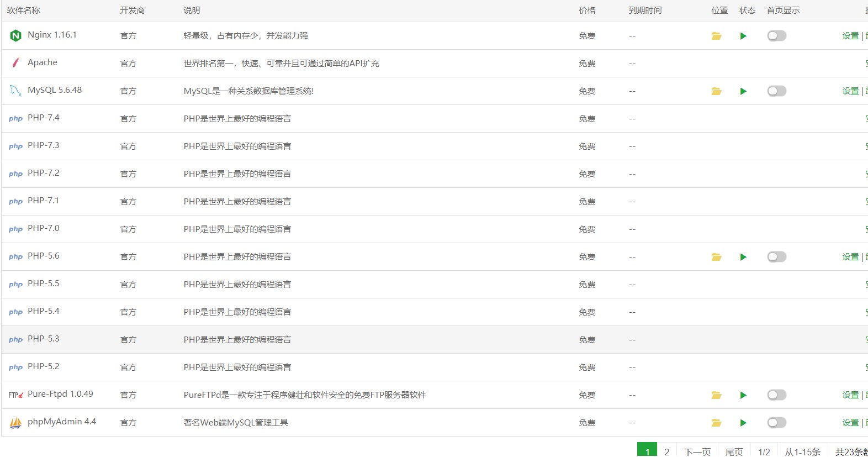This screenshot has width=868, height=457.
Task: Click the 首页显示 column header
Action: click(x=783, y=10)
